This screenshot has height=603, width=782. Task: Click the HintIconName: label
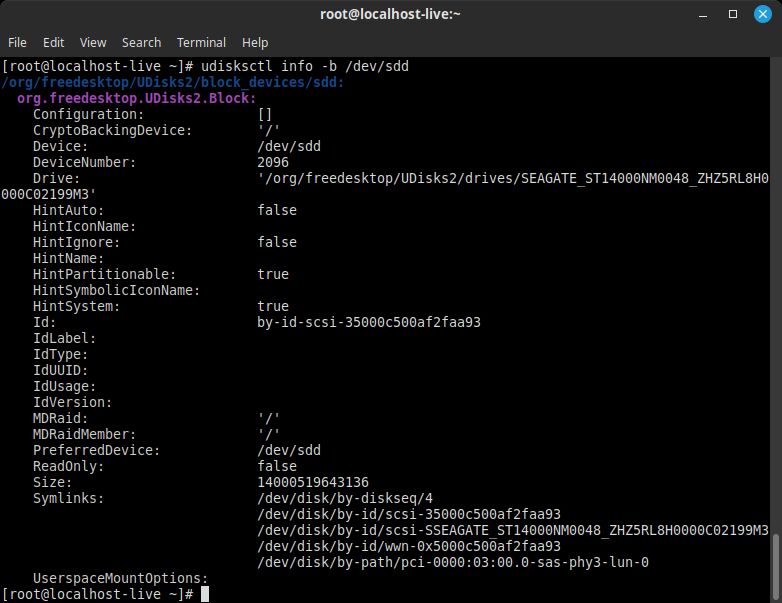(x=84, y=226)
